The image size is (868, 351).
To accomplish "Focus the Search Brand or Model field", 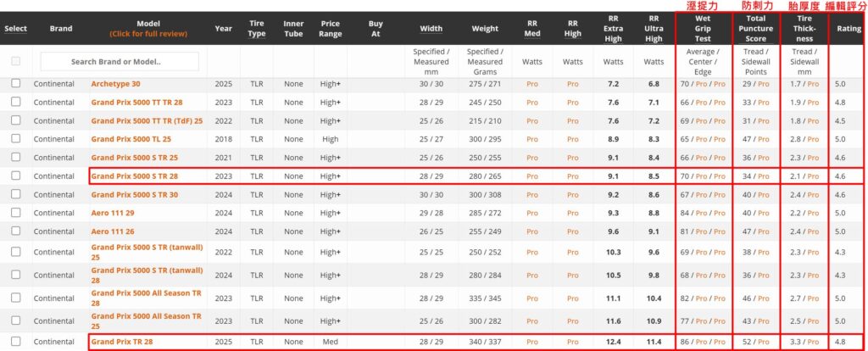I will point(120,61).
